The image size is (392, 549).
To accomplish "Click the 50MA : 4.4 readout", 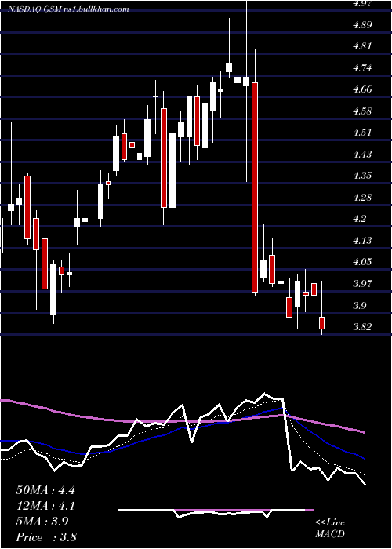I will 45,490.
